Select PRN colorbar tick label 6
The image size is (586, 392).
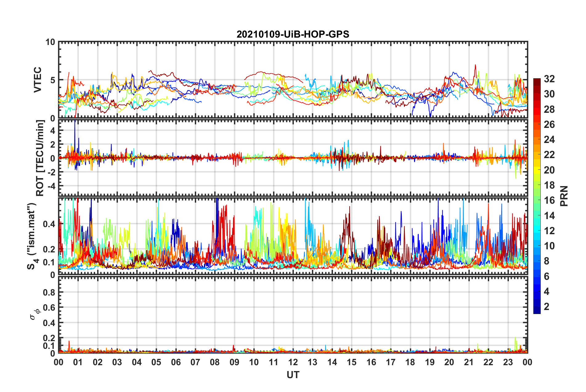pos(547,276)
